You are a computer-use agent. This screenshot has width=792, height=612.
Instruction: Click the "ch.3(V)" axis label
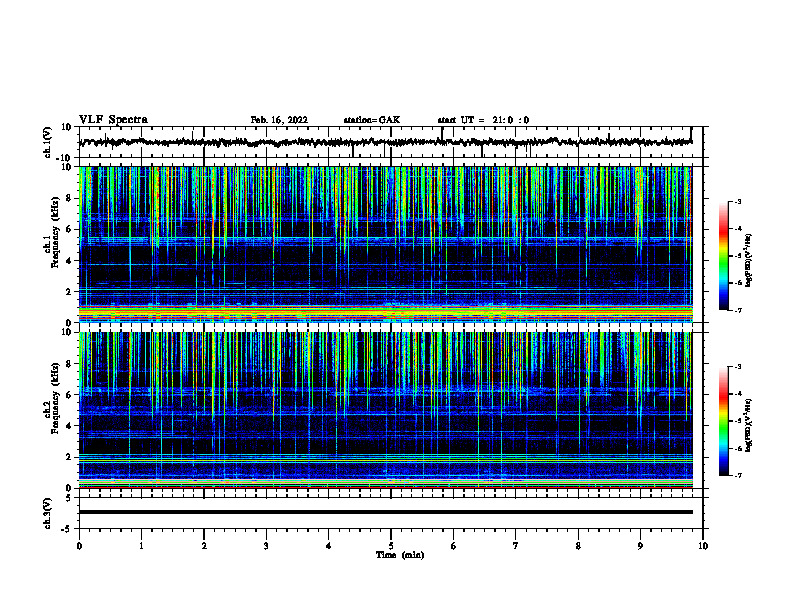pyautogui.click(x=48, y=514)
